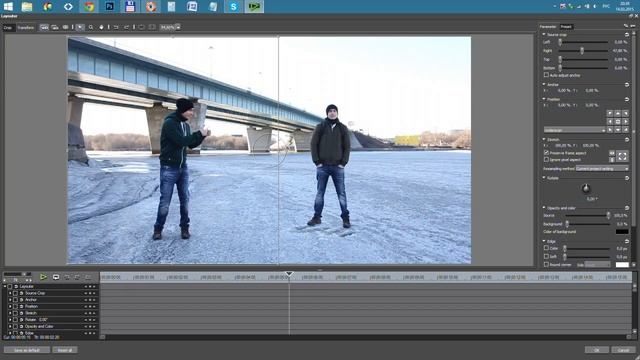Screen dimensions: 640x360
Task: Click the redo arrow in toolbar
Action: (127, 27)
